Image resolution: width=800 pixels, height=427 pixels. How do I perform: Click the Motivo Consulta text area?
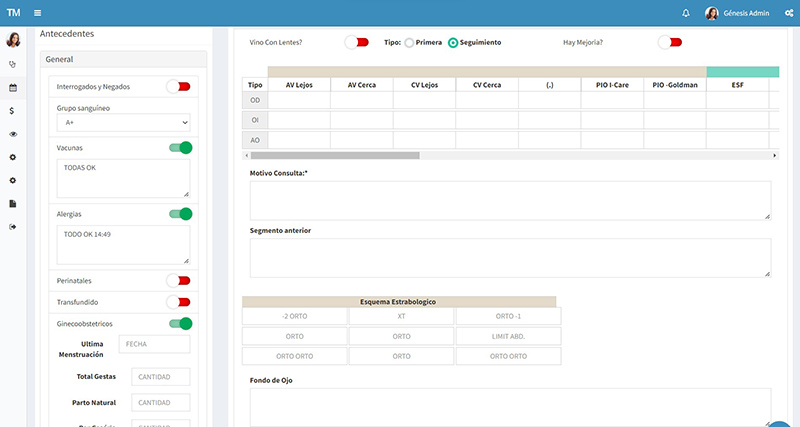click(x=510, y=200)
